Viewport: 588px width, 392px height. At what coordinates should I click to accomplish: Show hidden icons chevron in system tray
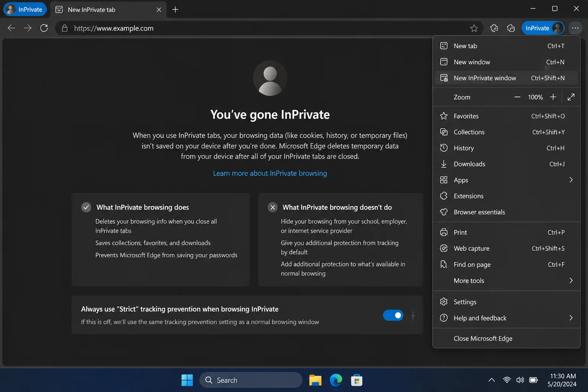pyautogui.click(x=492, y=380)
